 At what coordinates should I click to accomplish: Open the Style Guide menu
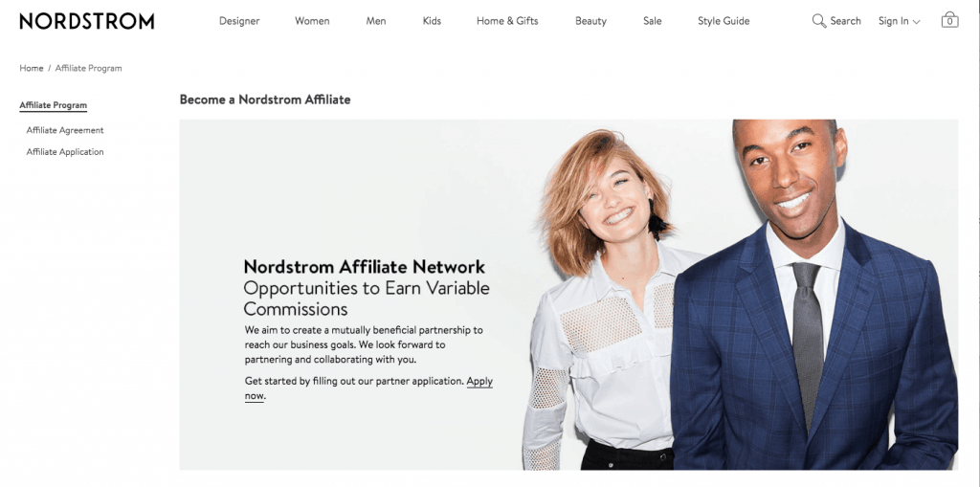click(724, 21)
